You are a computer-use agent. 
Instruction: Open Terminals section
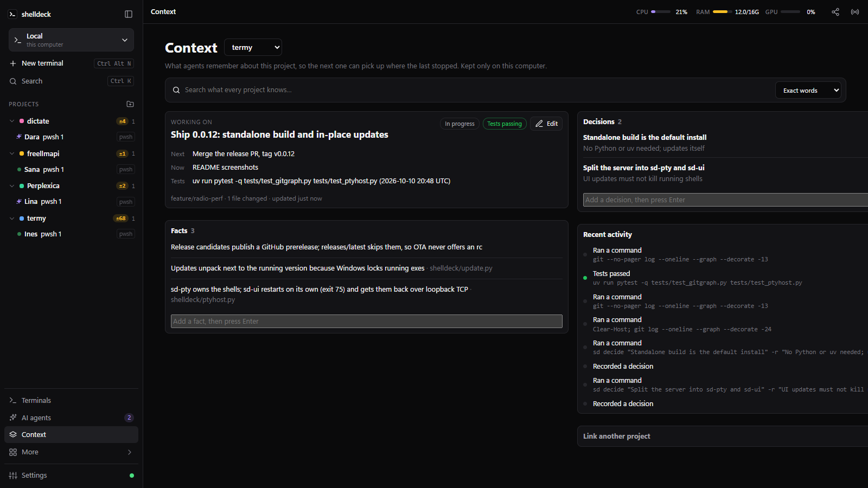point(71,400)
